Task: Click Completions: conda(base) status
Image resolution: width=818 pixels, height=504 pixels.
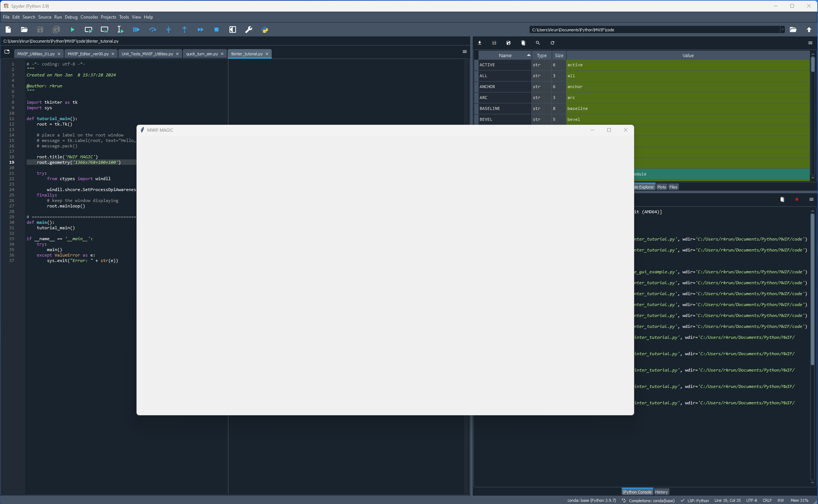Action: [x=648, y=501]
